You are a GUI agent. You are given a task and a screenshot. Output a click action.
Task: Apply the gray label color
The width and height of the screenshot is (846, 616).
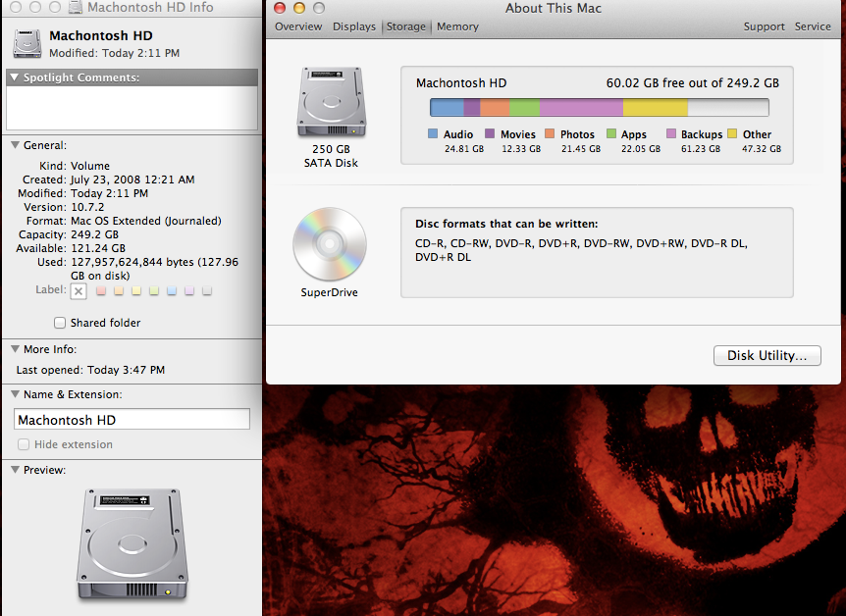pyautogui.click(x=207, y=291)
